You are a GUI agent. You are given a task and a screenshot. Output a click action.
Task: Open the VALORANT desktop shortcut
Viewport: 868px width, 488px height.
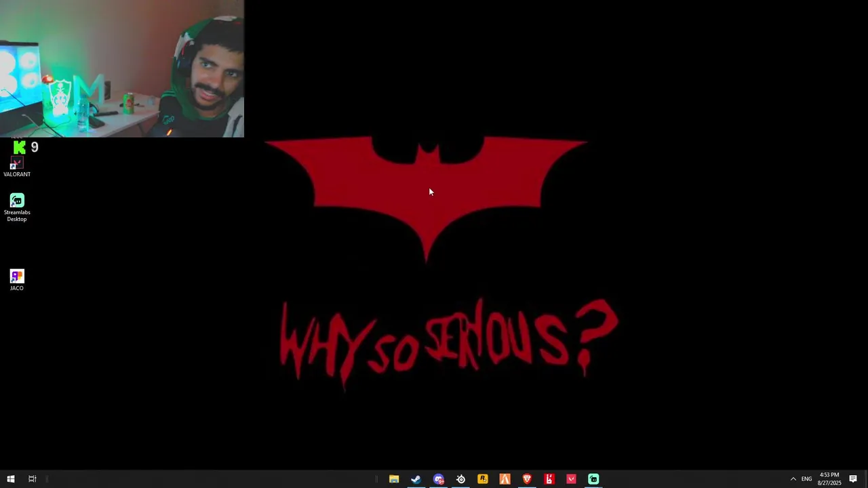[x=17, y=167]
